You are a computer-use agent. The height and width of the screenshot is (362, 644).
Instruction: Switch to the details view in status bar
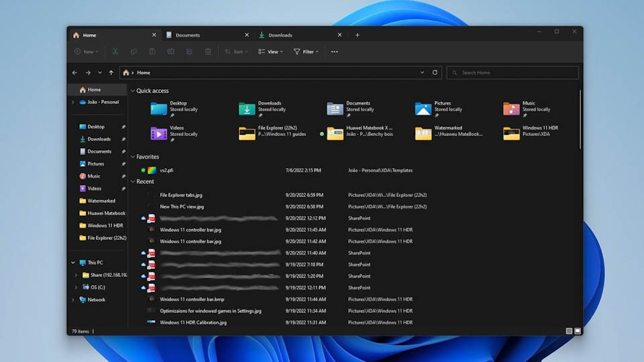(569, 331)
